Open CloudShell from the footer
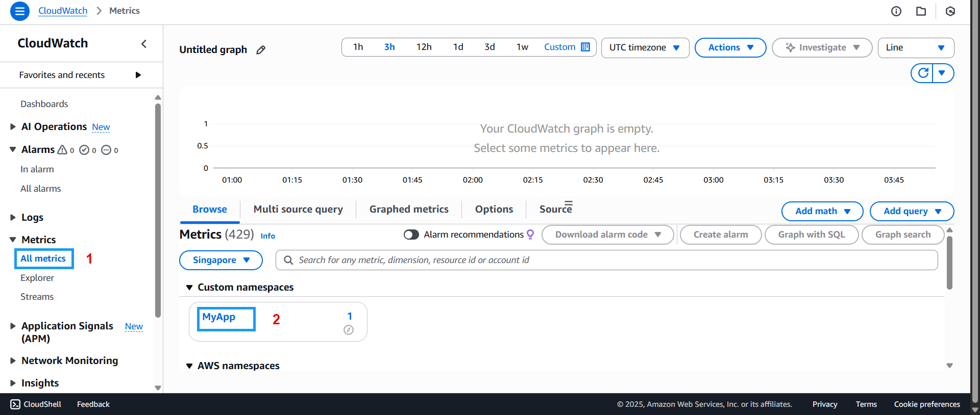Image resolution: width=980 pixels, height=415 pixels. [36, 404]
